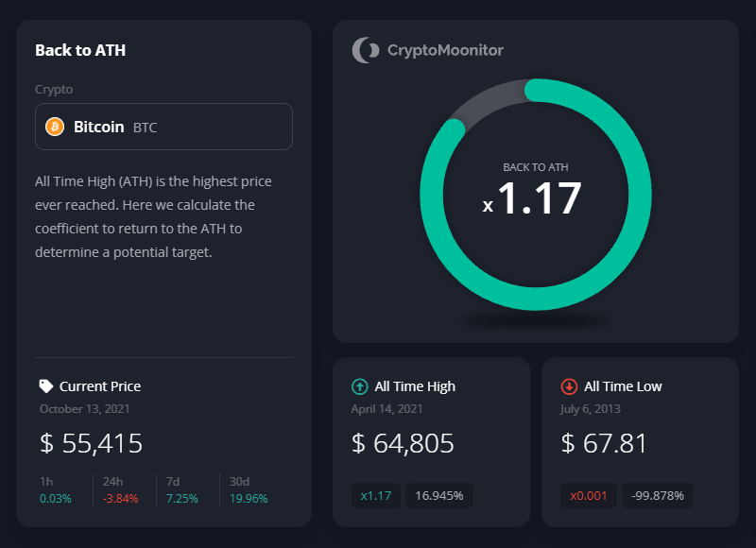Screen dimensions: 756x548
Task: Select the 24h price change value
Action: (122, 498)
